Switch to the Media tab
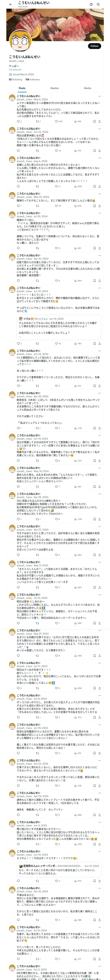 [87, 88]
